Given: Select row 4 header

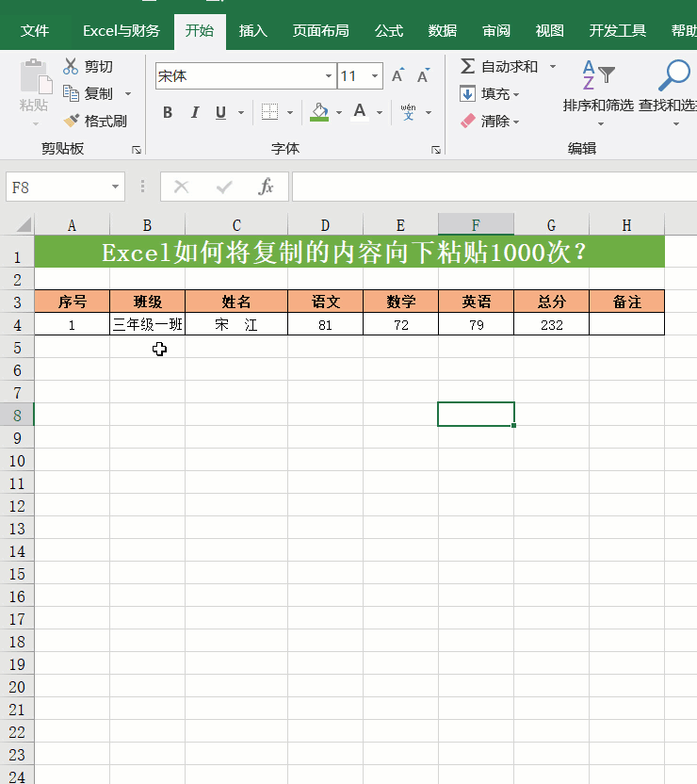Looking at the screenshot, I should 17,325.
